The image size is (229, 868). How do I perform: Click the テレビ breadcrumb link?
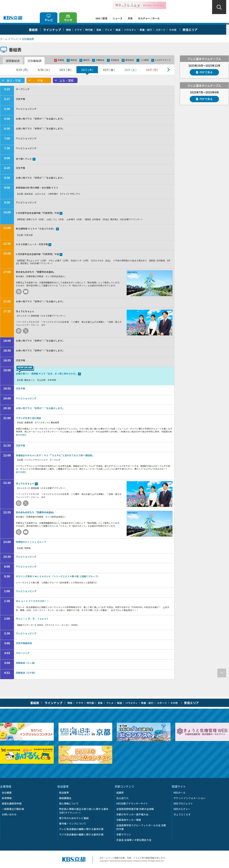click(14, 39)
